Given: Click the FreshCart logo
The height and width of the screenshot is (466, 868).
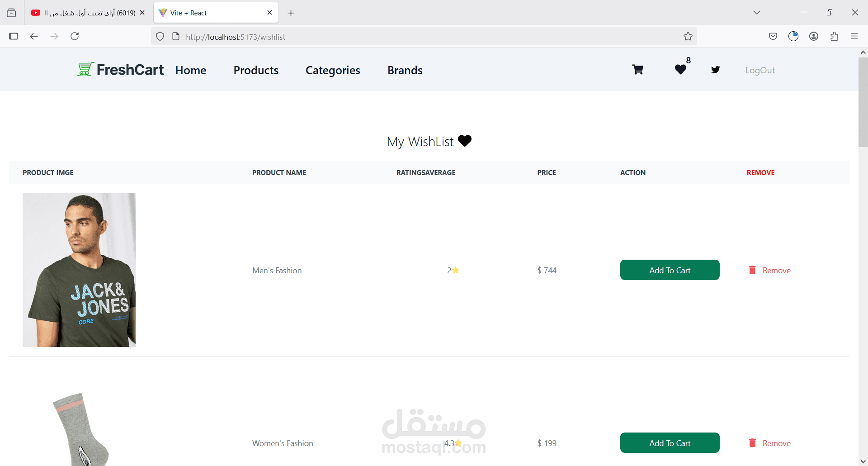Looking at the screenshot, I should pos(120,70).
